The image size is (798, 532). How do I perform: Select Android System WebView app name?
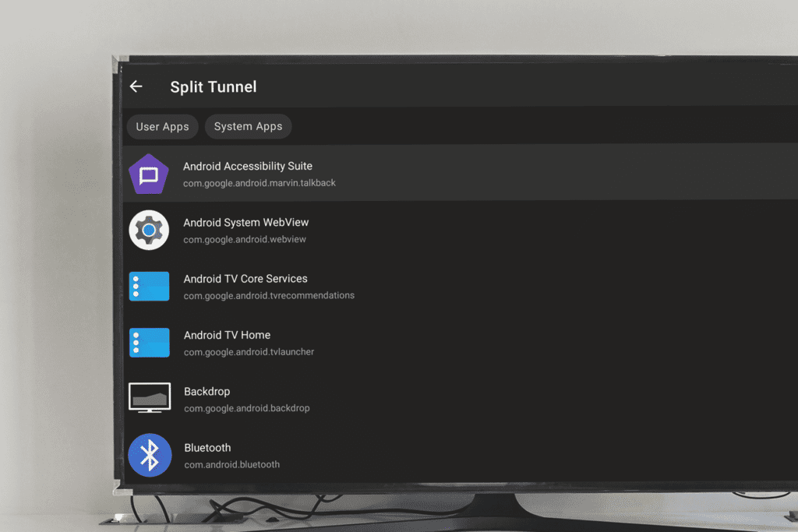click(245, 223)
